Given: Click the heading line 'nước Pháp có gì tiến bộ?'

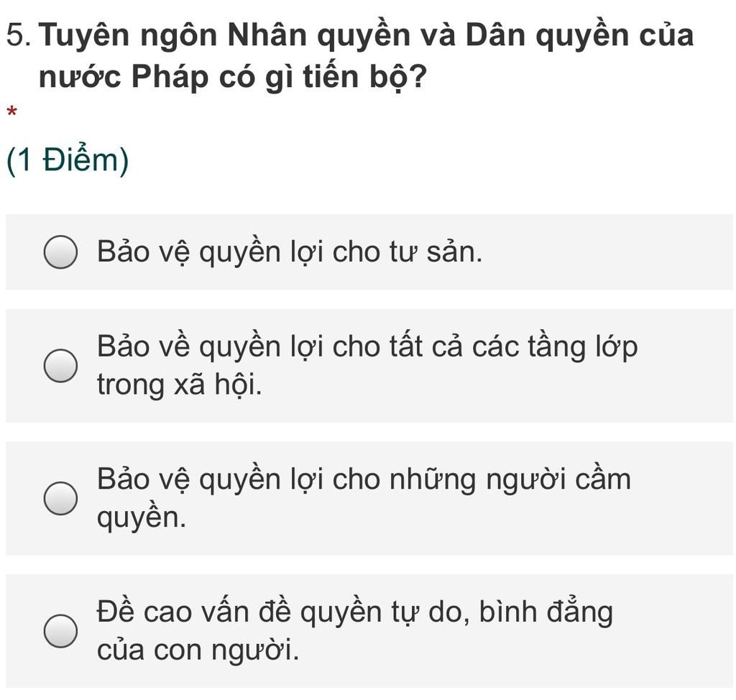Looking at the screenshot, I should click(230, 76).
